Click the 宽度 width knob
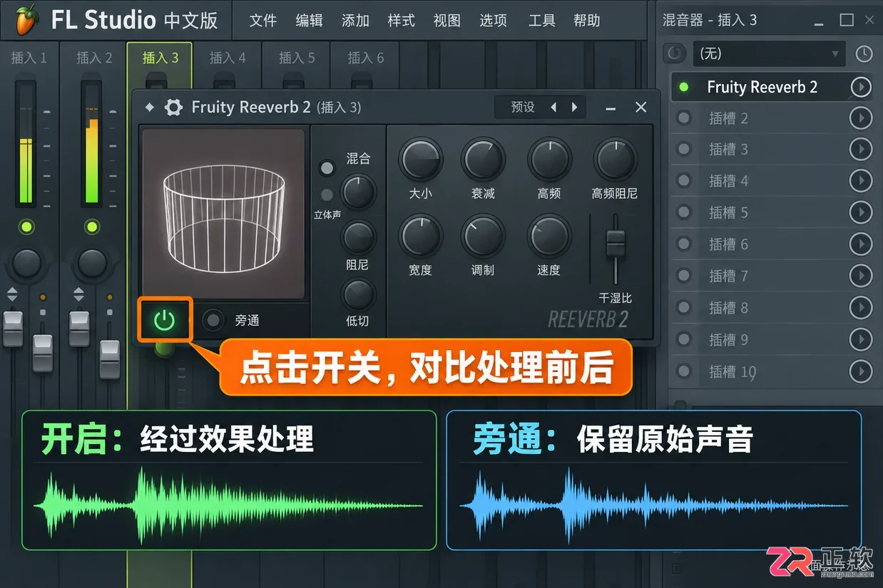 coord(420,237)
